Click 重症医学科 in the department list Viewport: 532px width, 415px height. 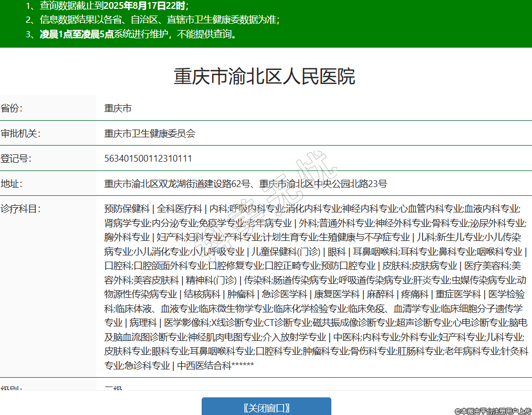458,294
